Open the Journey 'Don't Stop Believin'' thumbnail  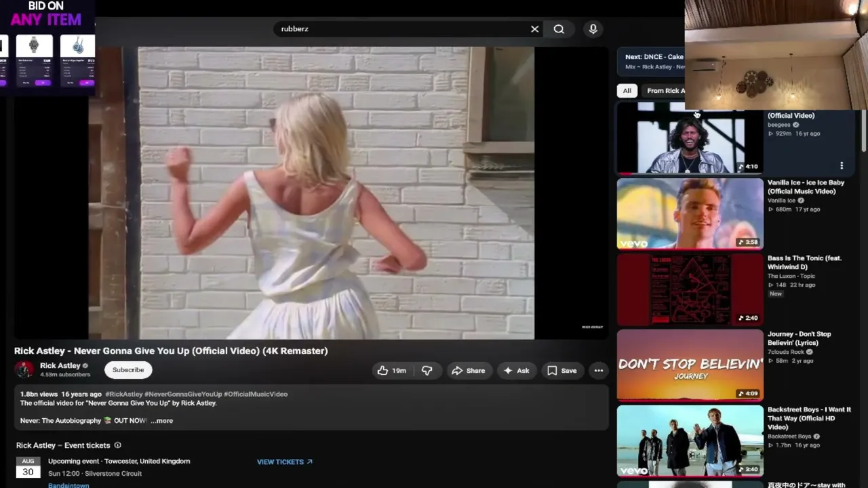tap(690, 365)
